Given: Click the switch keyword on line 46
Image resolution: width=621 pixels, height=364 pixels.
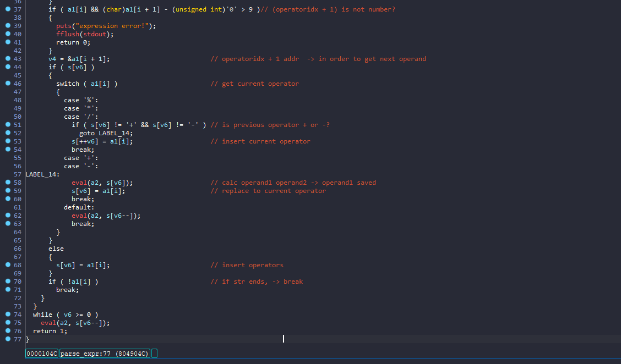Looking at the screenshot, I should pos(68,84).
